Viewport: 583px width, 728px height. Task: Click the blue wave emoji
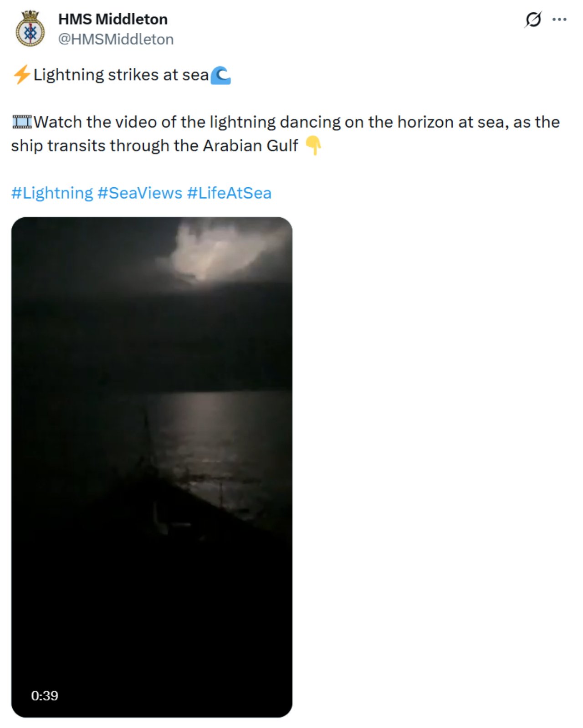(221, 75)
